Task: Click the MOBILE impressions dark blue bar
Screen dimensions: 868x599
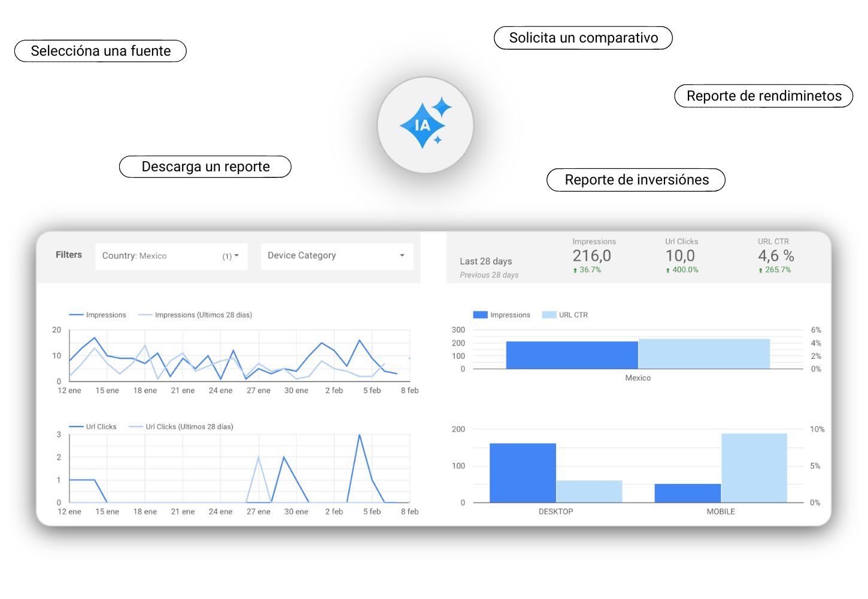Action: tap(687, 493)
